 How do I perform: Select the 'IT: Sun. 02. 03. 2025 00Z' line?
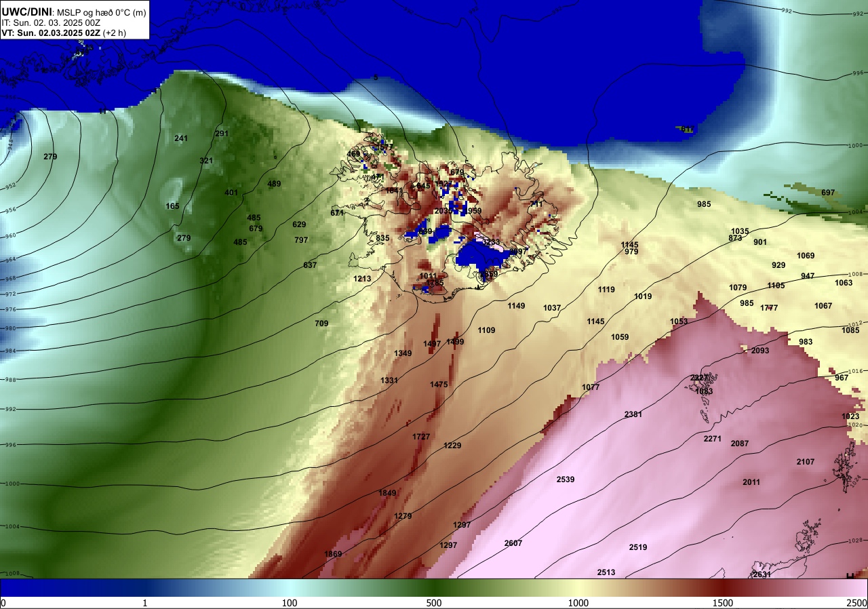click(x=50, y=22)
